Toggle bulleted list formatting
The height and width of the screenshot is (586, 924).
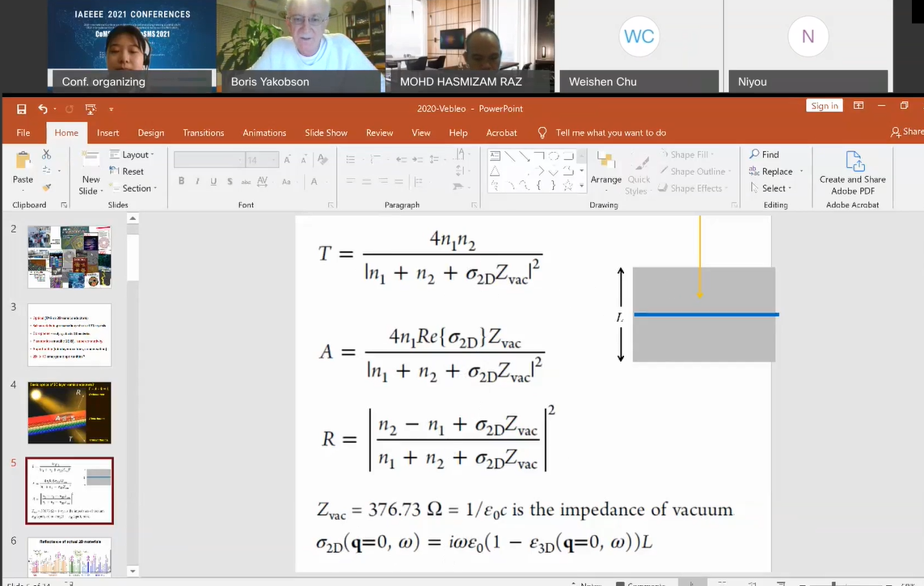[x=351, y=159]
